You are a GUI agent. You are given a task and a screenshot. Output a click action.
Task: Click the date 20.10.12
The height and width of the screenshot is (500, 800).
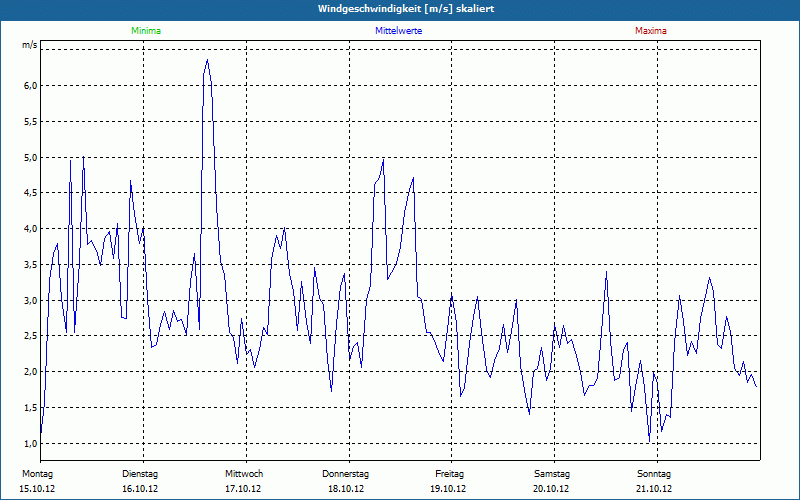click(551, 489)
